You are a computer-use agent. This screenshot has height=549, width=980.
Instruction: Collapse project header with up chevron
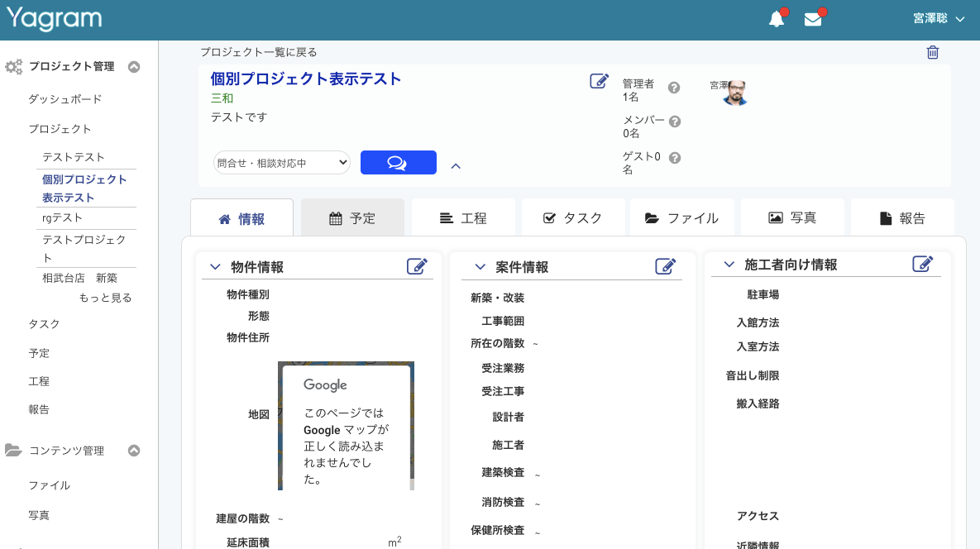click(456, 166)
